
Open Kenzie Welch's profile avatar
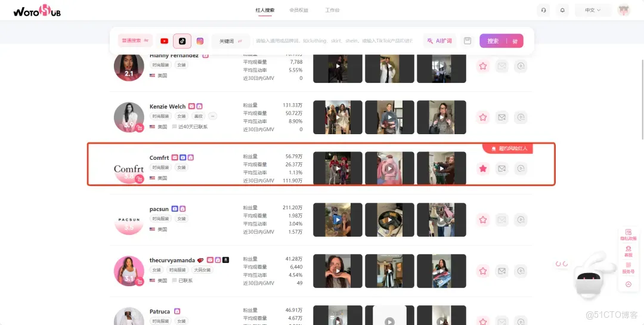[x=129, y=117]
